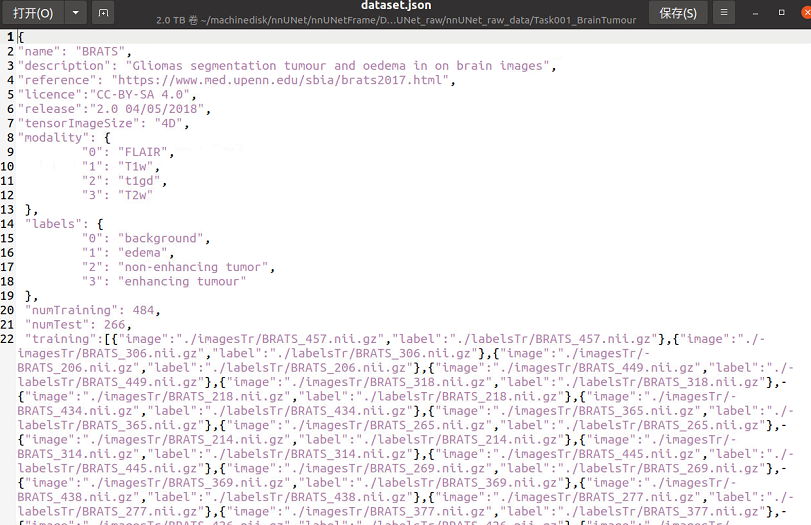811x525 pixels.
Task: Expand the recent files dropdown arrow
Action: 76,12
